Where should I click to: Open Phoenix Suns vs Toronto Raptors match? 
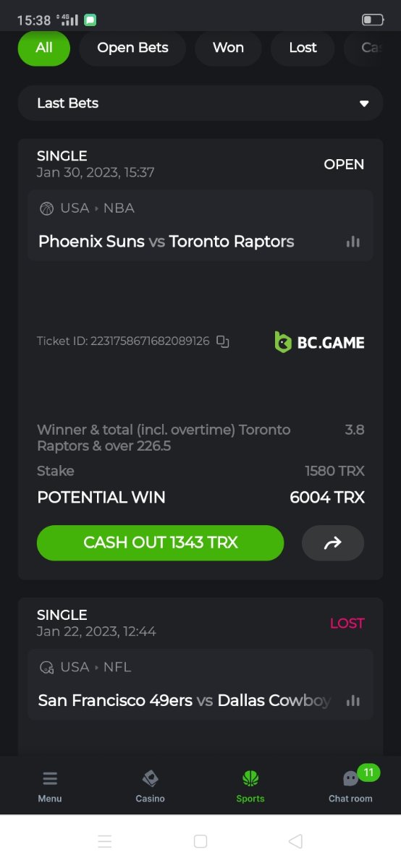tap(166, 242)
